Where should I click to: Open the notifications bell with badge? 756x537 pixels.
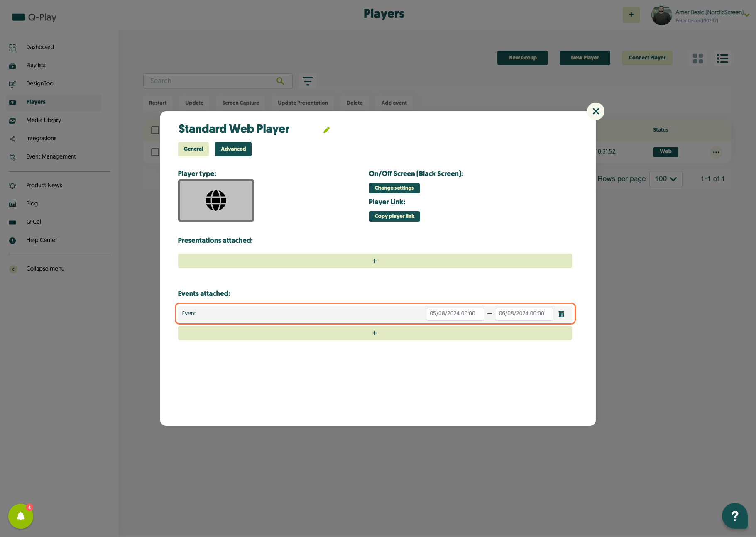(x=21, y=516)
